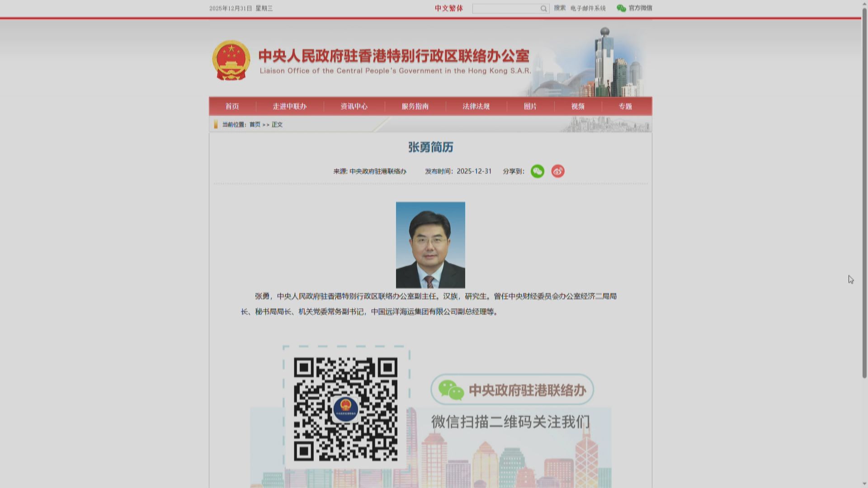Open the 电子邮件系统 link
This screenshot has height=488, width=868.
(x=588, y=8)
